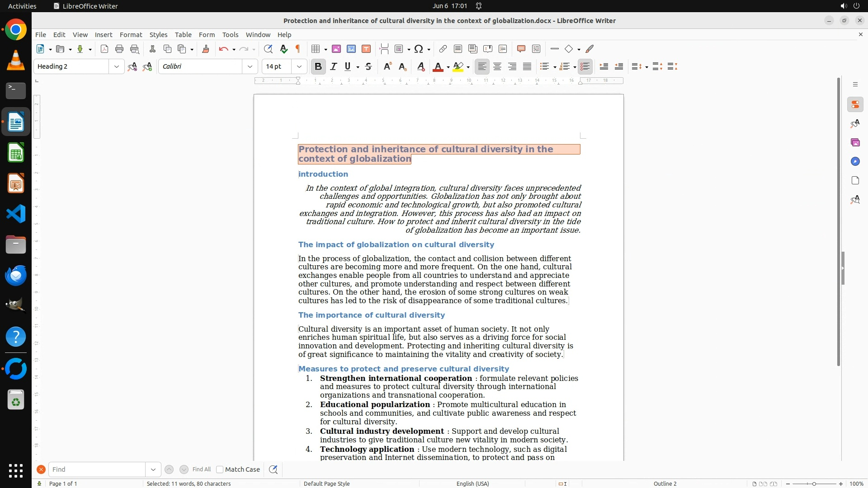Click the Clone Formatting paintbrush icon

click(x=206, y=49)
